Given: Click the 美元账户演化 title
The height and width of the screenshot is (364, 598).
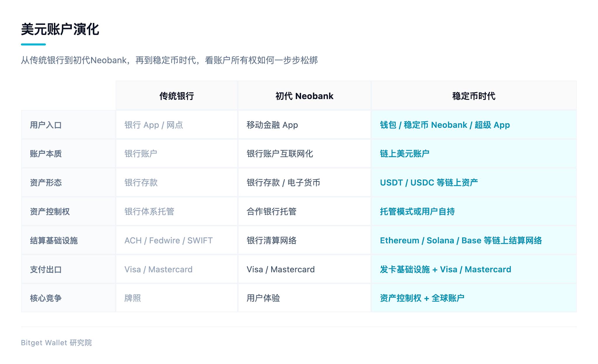Looking at the screenshot, I should 60,29.
